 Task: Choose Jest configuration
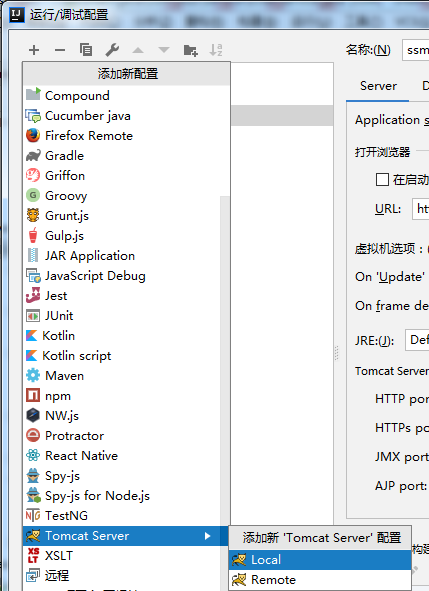(x=122, y=295)
